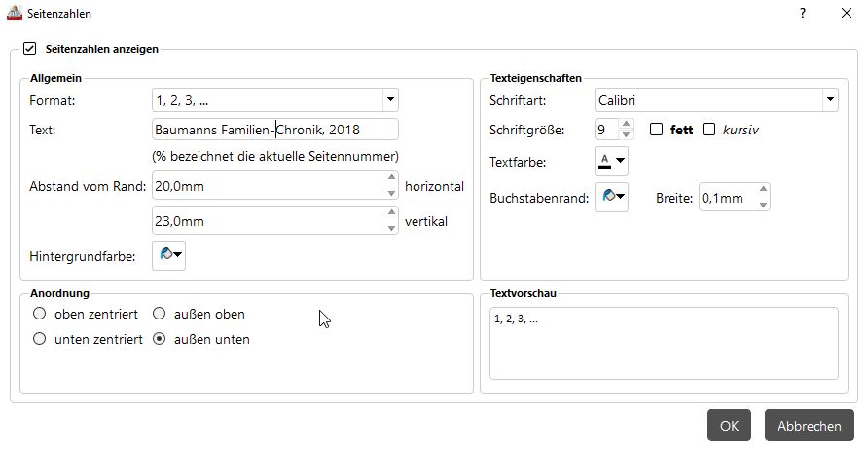Select the unten zentriert radio option
The height and width of the screenshot is (451, 868).
tap(40, 339)
